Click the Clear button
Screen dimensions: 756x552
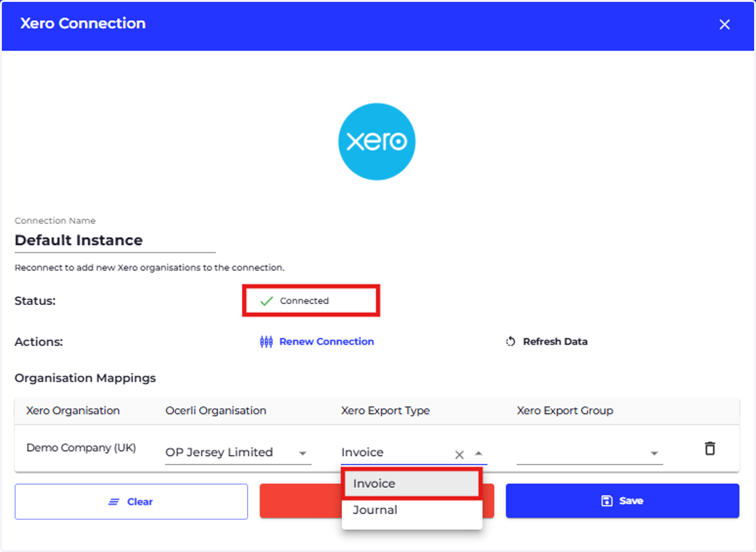click(x=131, y=502)
